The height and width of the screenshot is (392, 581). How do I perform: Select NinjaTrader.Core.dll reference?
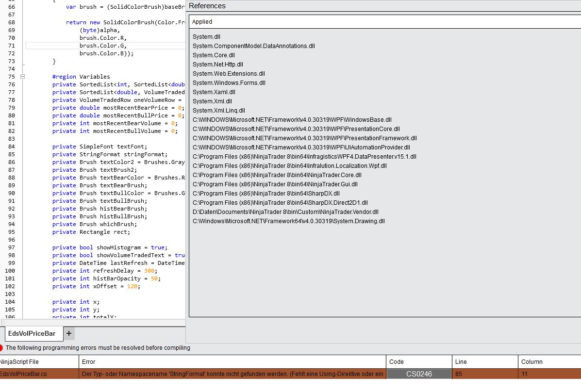277,175
